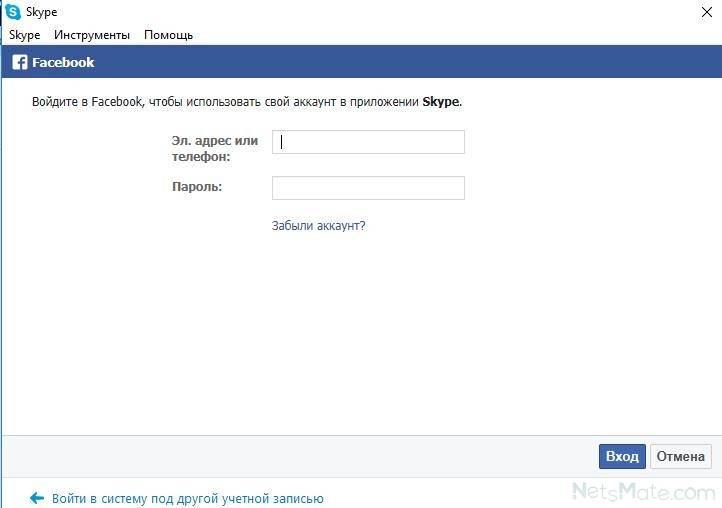
Task: Click the back arrow icon at bottom left
Action: click(x=37, y=498)
